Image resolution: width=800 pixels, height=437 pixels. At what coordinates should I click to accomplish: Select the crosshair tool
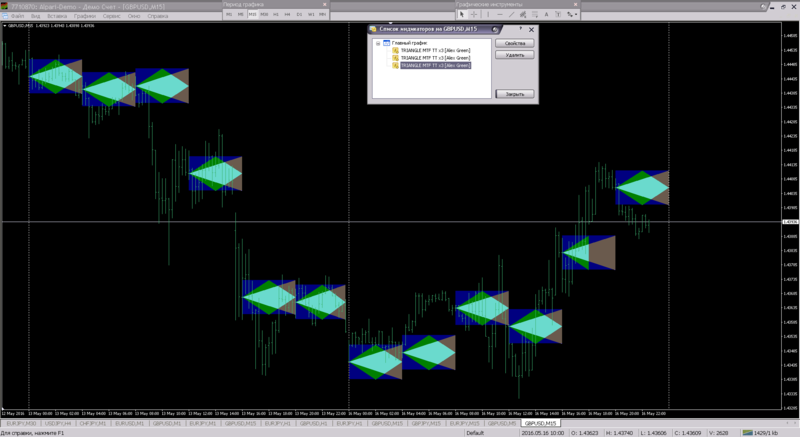[x=474, y=14]
